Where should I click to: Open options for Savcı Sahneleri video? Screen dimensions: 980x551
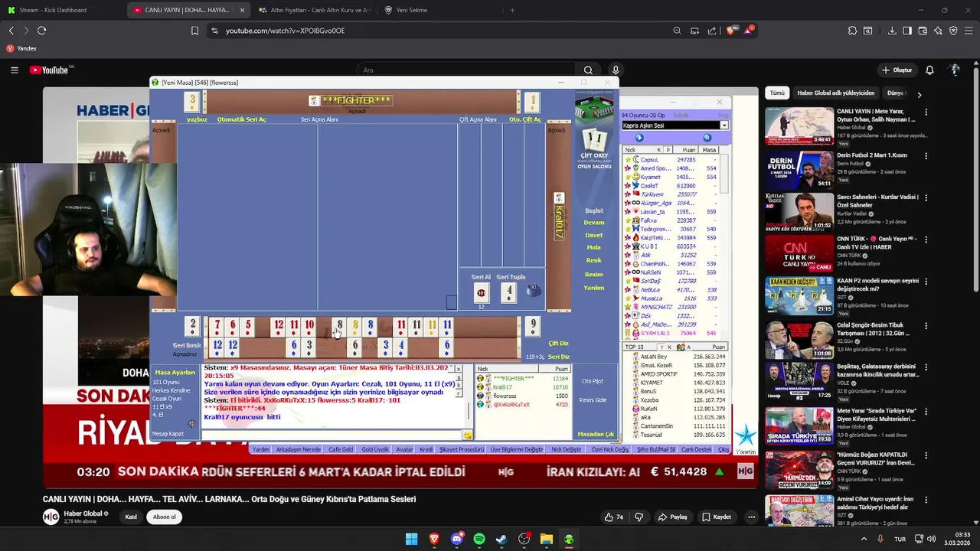926,197
